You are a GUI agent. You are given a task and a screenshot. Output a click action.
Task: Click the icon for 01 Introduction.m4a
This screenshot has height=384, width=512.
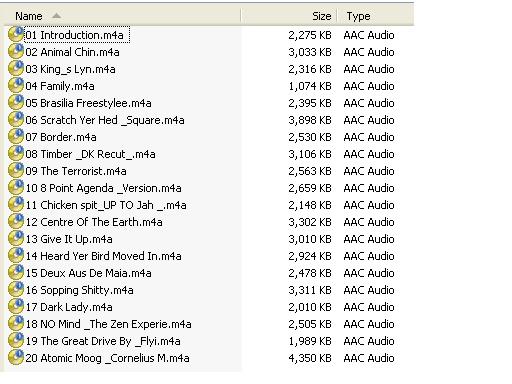[x=16, y=35]
